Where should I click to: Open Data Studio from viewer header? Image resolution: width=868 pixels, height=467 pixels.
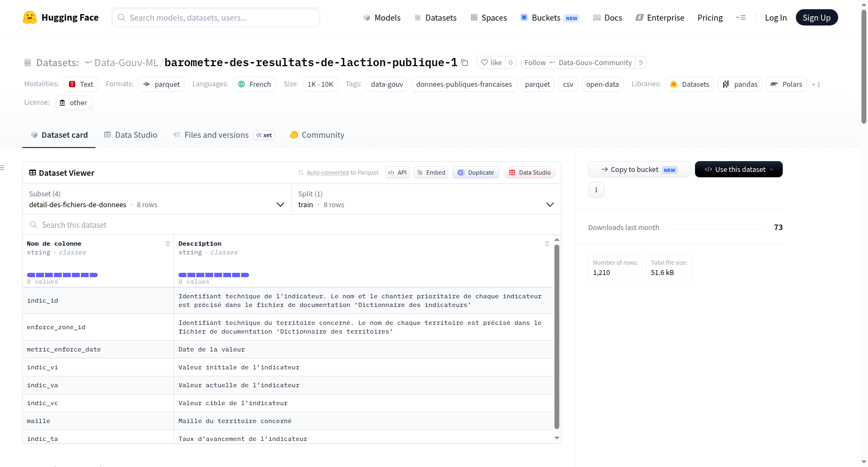529,172
